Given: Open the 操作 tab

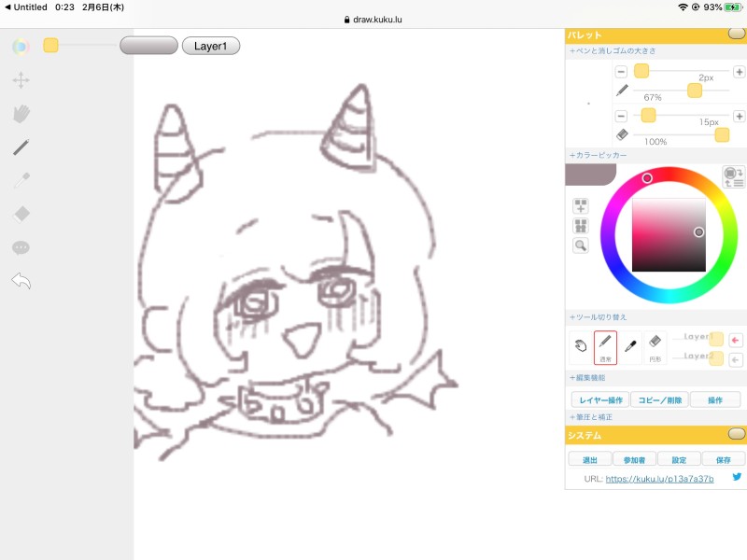Looking at the screenshot, I should click(715, 400).
